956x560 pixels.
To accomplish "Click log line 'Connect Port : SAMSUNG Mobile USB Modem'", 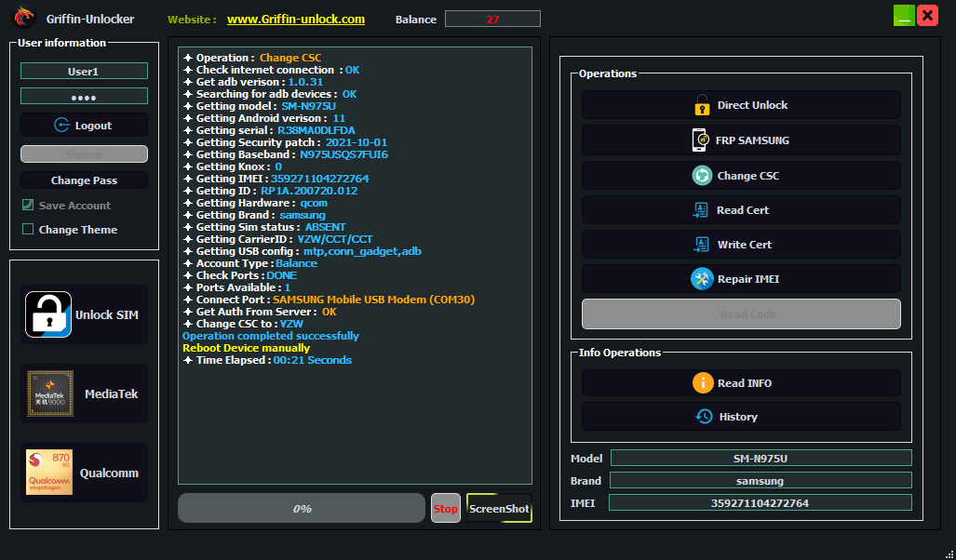I will click(x=330, y=300).
